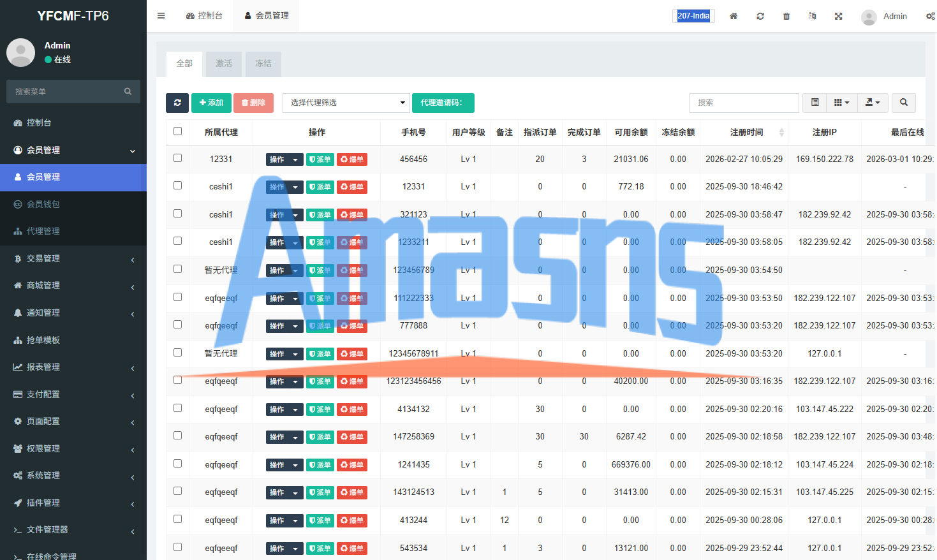The width and height of the screenshot is (937, 560).
Task: Switch to the 冻结 tab
Action: 263,64
